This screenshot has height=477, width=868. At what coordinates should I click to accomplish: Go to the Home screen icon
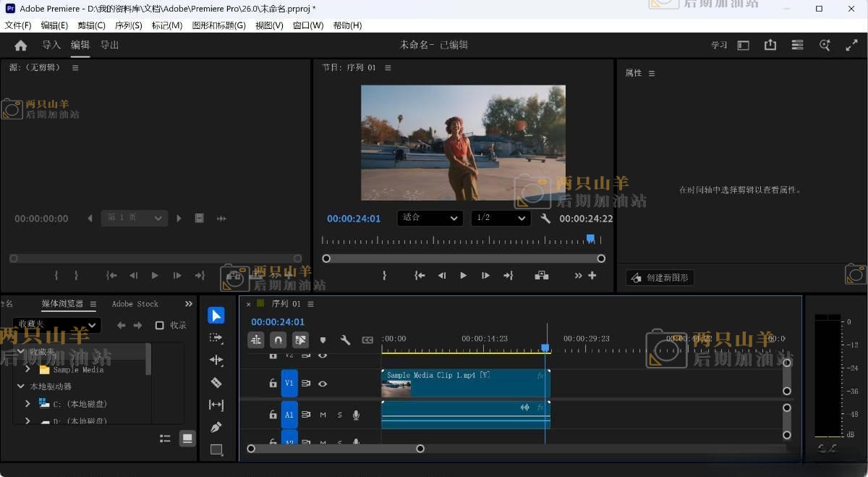tap(20, 45)
